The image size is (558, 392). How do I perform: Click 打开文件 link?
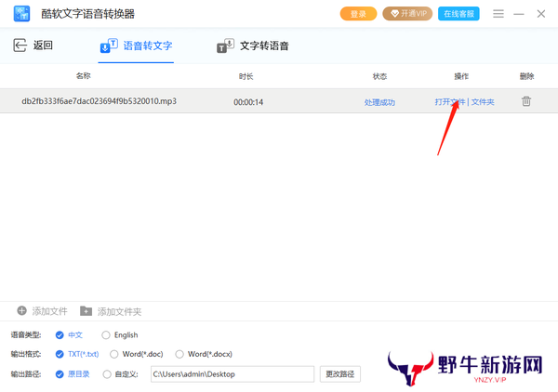450,102
